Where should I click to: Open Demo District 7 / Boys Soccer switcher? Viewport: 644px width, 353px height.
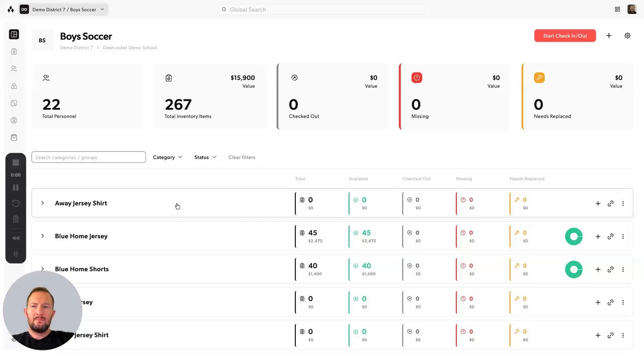63,9
